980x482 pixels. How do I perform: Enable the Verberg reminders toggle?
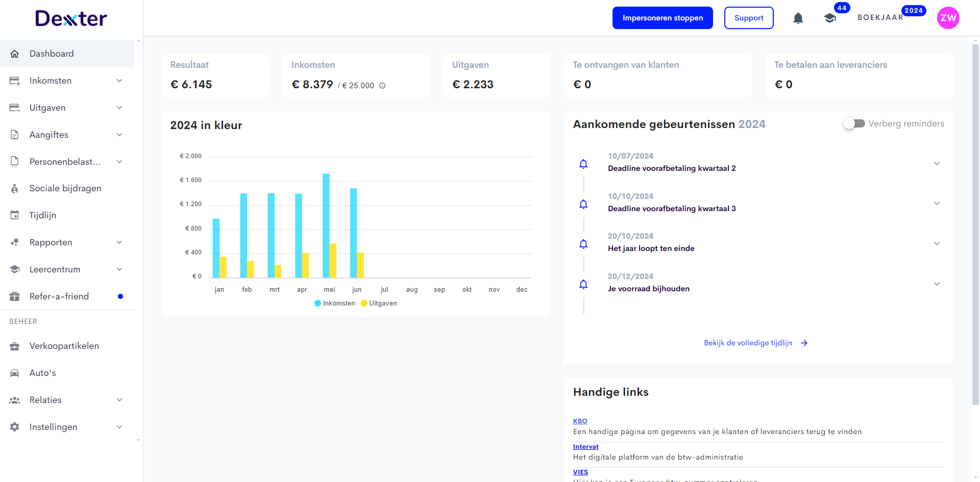pyautogui.click(x=853, y=123)
